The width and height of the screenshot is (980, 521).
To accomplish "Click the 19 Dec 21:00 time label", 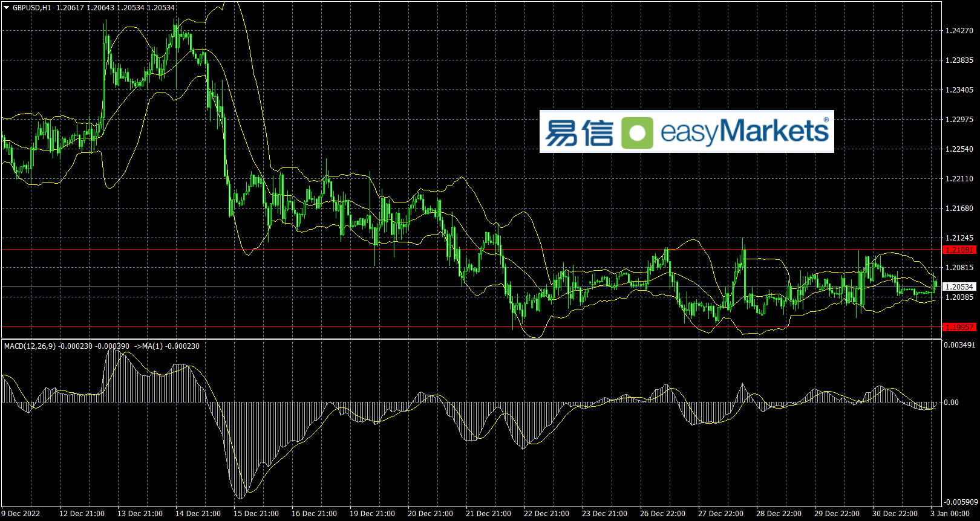I will point(372,514).
